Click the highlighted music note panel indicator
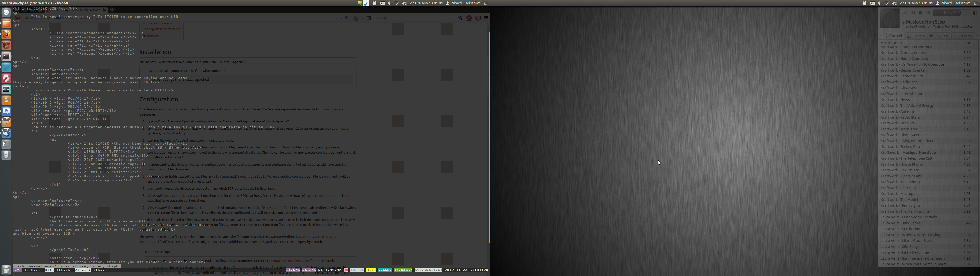This screenshot has width=980, height=276. tap(366, 3)
